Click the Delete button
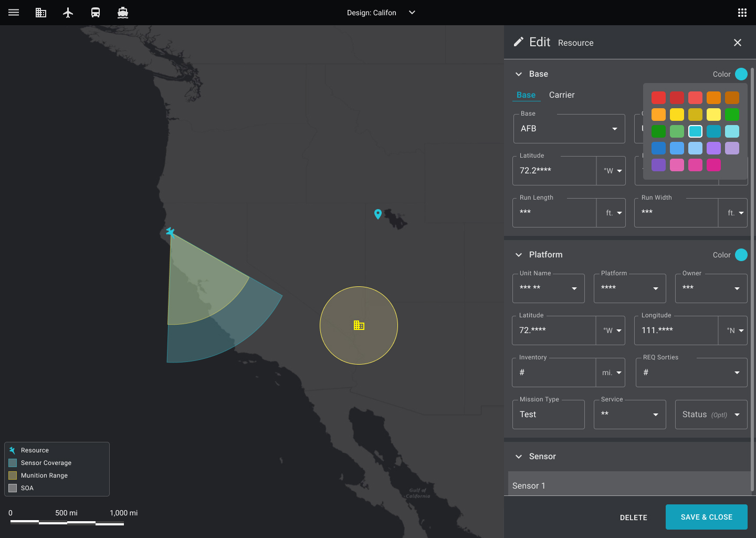The width and height of the screenshot is (756, 538). pos(634,518)
